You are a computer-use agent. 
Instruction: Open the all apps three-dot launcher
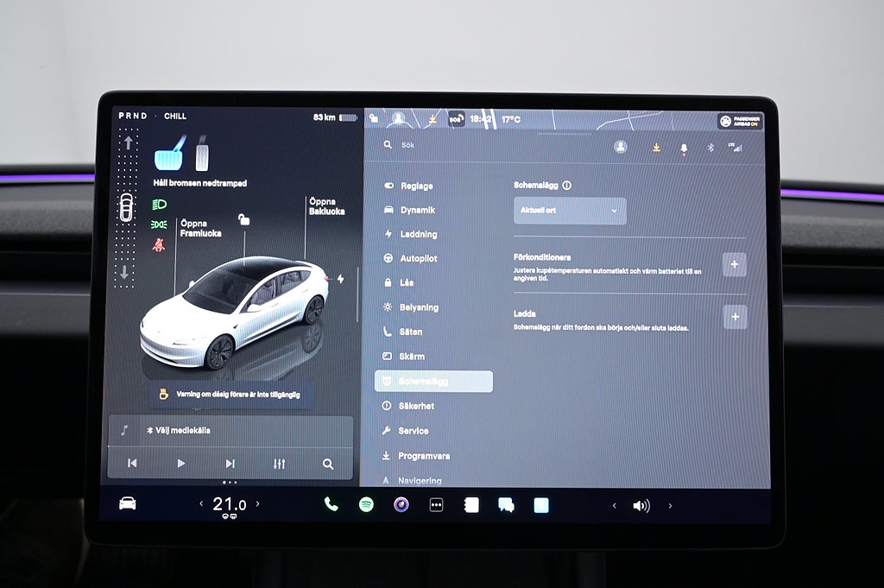click(436, 505)
